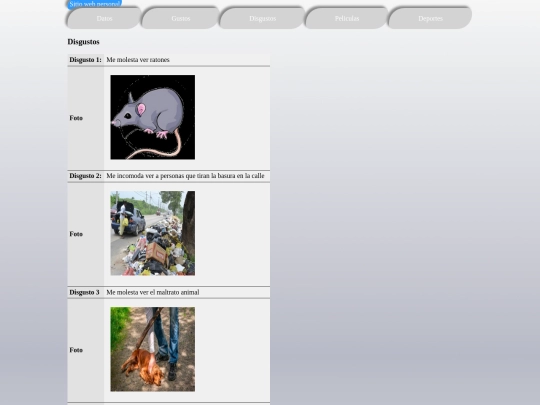
Task: Click 'Me molesta ver el maltrato animal'
Action: pos(153,292)
